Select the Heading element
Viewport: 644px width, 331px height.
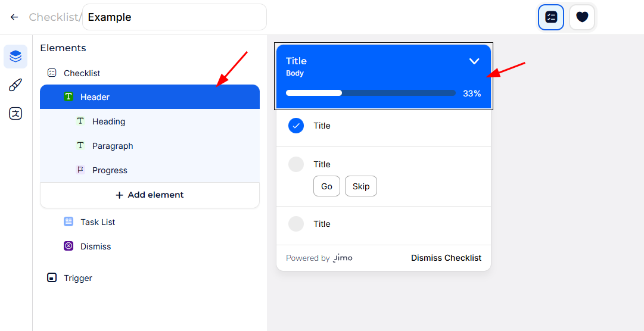pyautogui.click(x=108, y=121)
